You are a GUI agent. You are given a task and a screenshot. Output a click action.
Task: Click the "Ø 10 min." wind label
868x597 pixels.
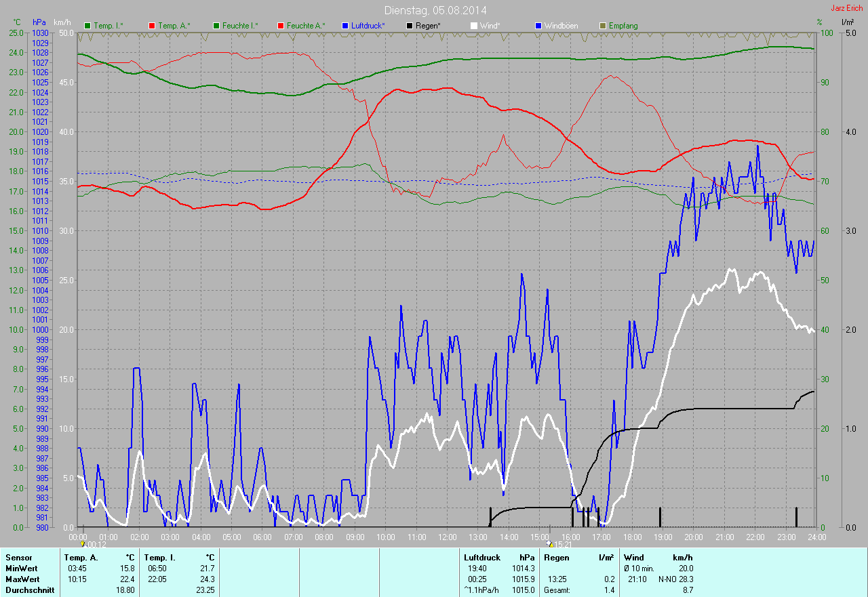[639, 569]
